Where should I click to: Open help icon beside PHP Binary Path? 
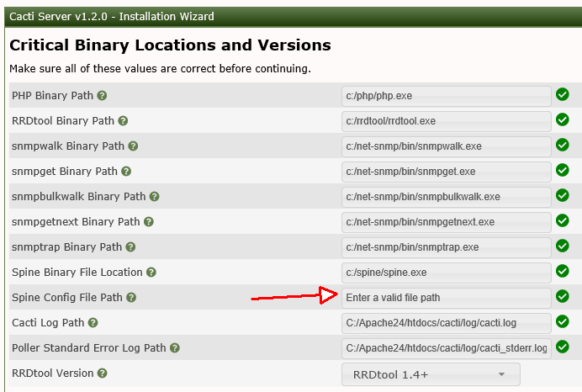point(102,96)
